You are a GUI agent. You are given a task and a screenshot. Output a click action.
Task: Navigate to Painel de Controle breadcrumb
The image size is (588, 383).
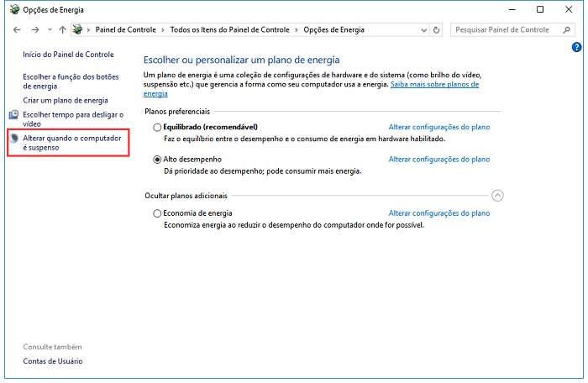click(125, 29)
